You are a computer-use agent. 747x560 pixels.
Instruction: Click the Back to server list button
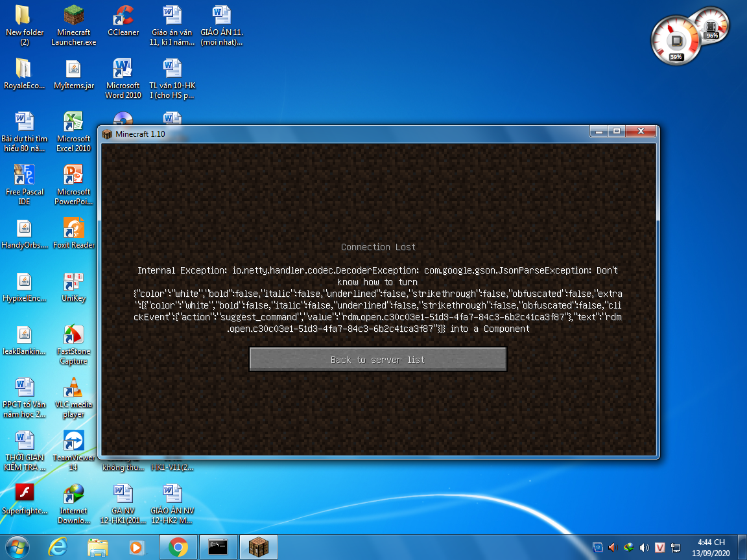tap(378, 359)
